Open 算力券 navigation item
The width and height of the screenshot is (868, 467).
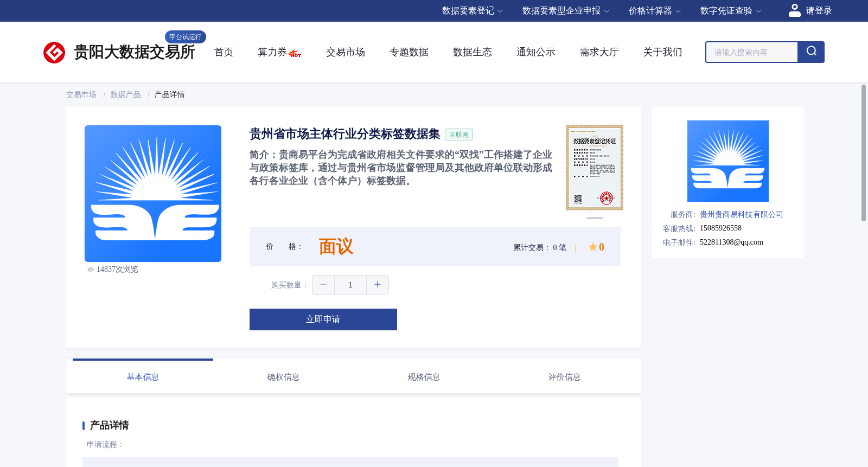coord(272,52)
